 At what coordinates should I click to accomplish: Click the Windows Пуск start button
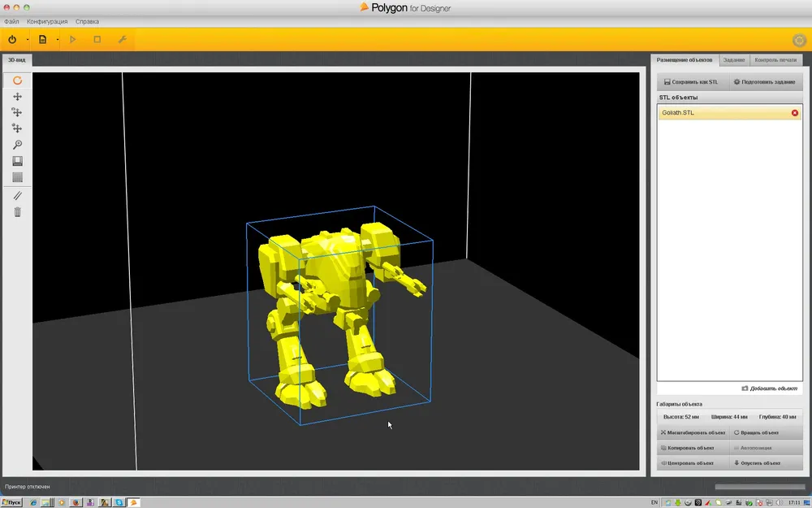(11, 502)
